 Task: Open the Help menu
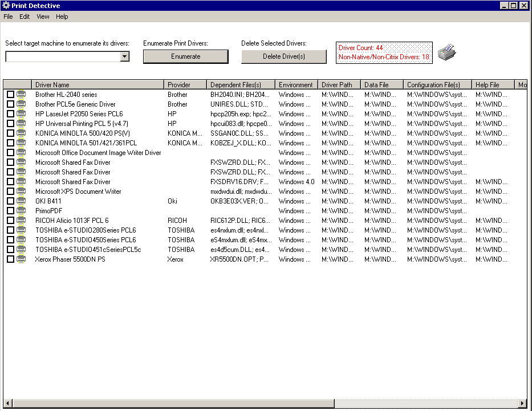62,17
